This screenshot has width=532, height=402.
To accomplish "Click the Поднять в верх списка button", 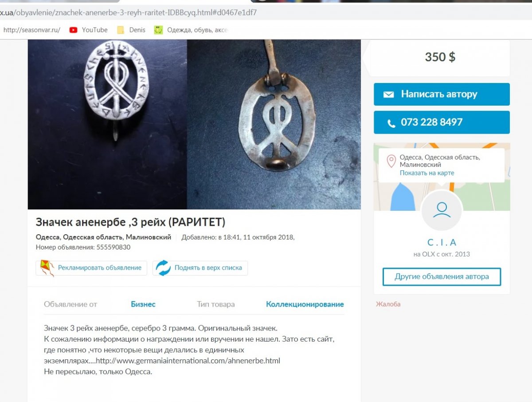I will coord(200,268).
